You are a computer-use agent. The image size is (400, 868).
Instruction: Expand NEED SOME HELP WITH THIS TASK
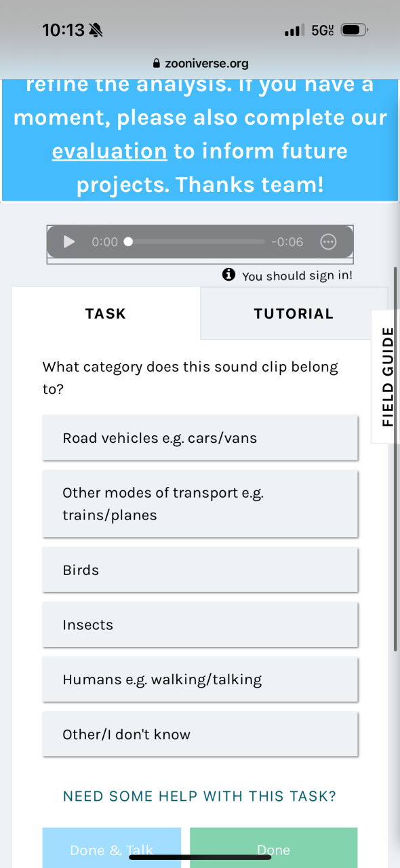[199, 796]
